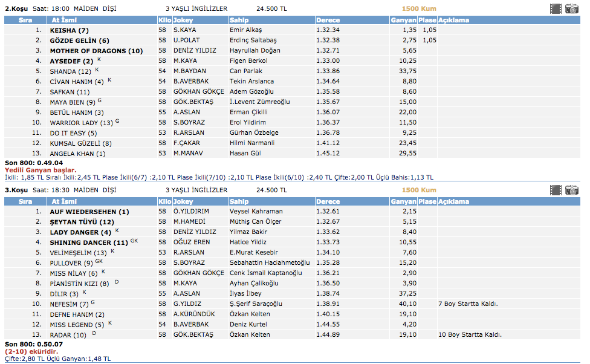Click horse ANGELA KHAN (1)

pyautogui.click(x=77, y=154)
